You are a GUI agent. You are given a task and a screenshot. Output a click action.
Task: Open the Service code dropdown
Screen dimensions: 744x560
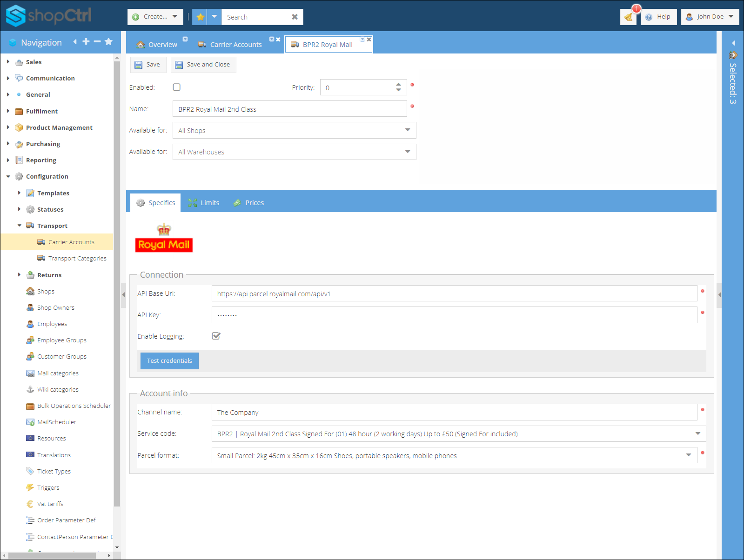point(698,433)
